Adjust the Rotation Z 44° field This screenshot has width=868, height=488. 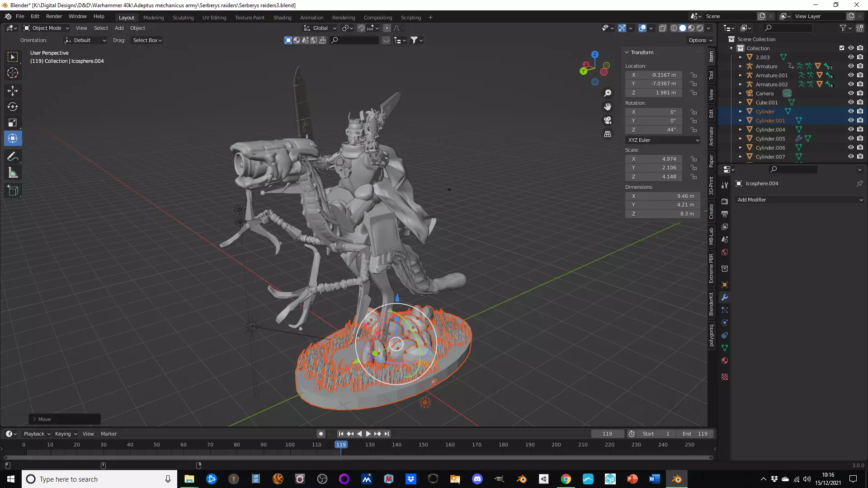(x=654, y=130)
